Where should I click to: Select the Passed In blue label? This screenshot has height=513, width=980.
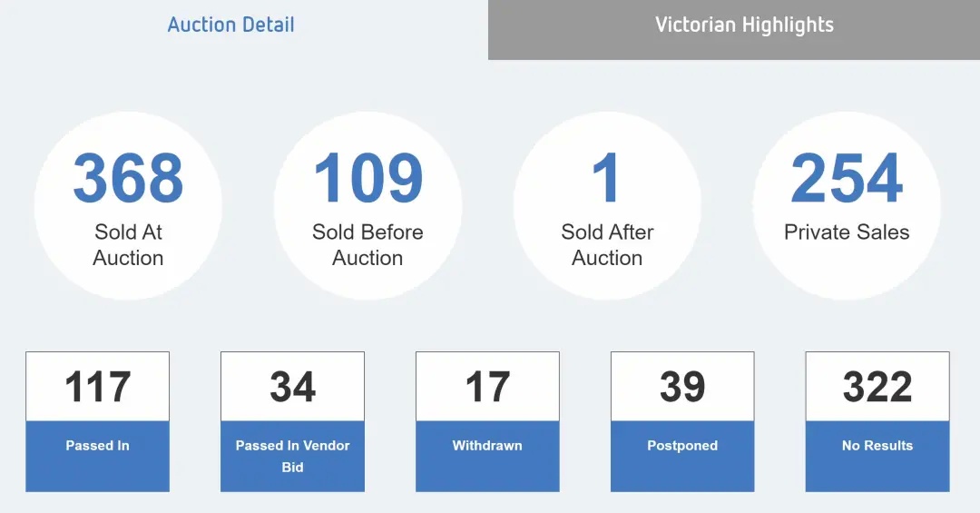(x=97, y=456)
